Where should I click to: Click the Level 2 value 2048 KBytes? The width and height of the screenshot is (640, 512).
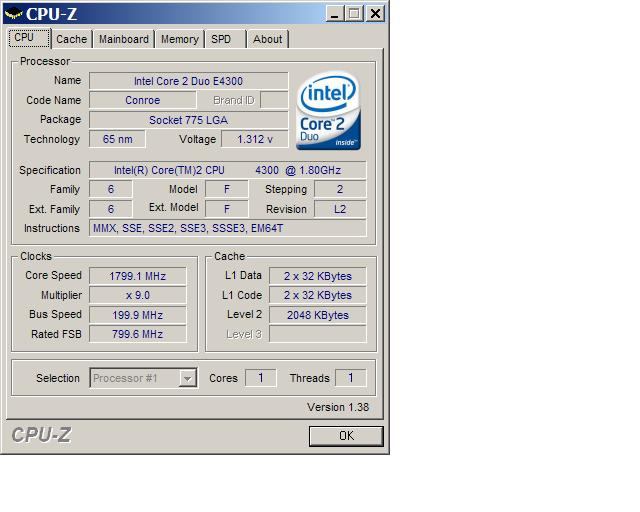pos(318,315)
